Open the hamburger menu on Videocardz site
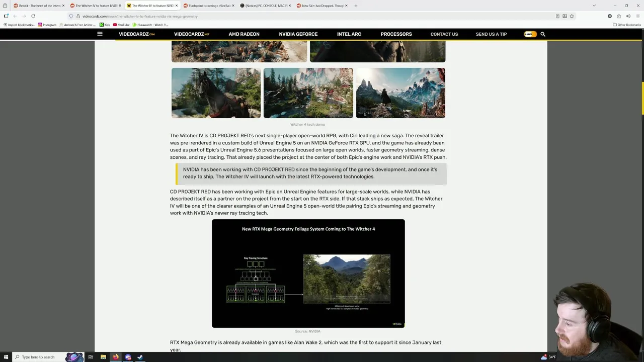 [x=100, y=34]
